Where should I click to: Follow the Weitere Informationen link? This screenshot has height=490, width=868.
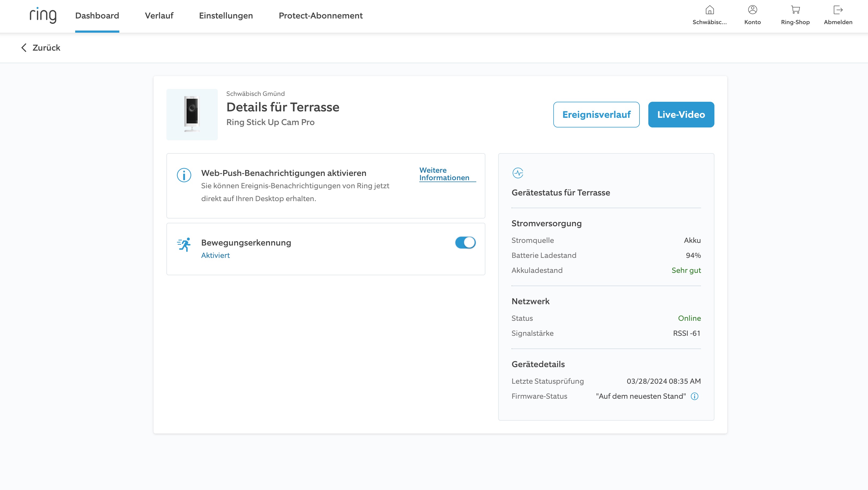pyautogui.click(x=444, y=174)
